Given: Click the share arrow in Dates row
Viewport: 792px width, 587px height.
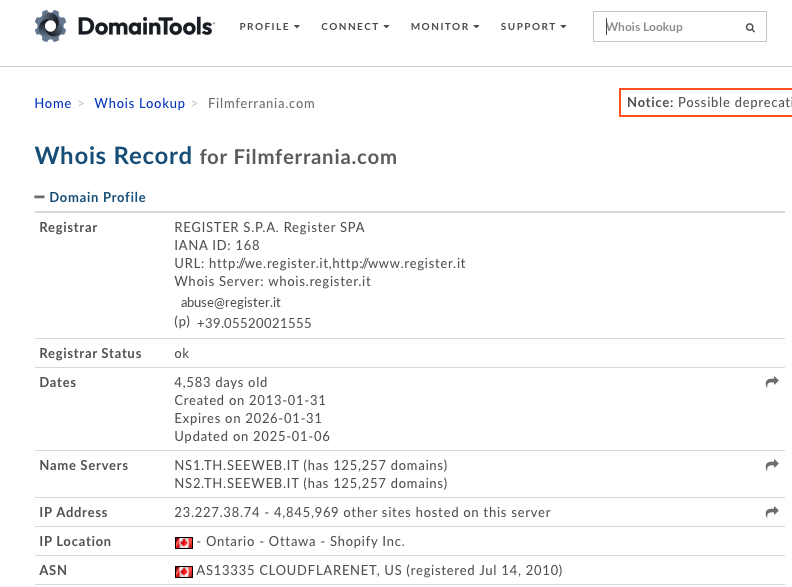Looking at the screenshot, I should click(772, 382).
